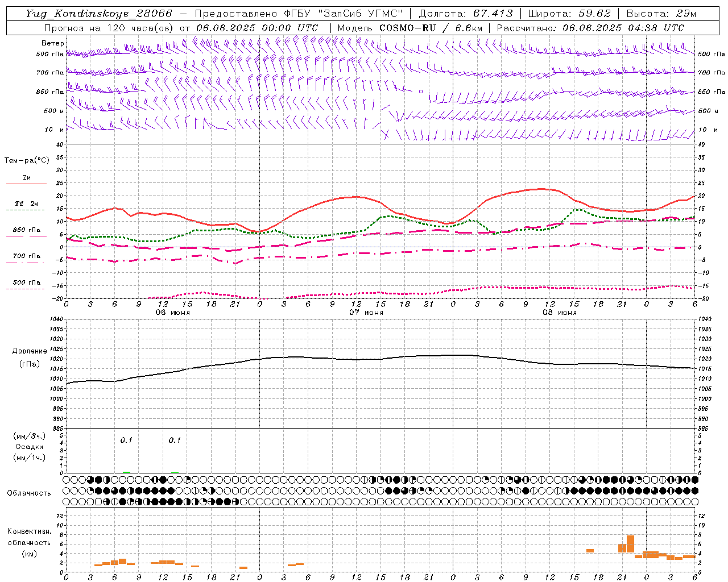
Task: Click the small green precipitation bar
Action: [126, 472]
